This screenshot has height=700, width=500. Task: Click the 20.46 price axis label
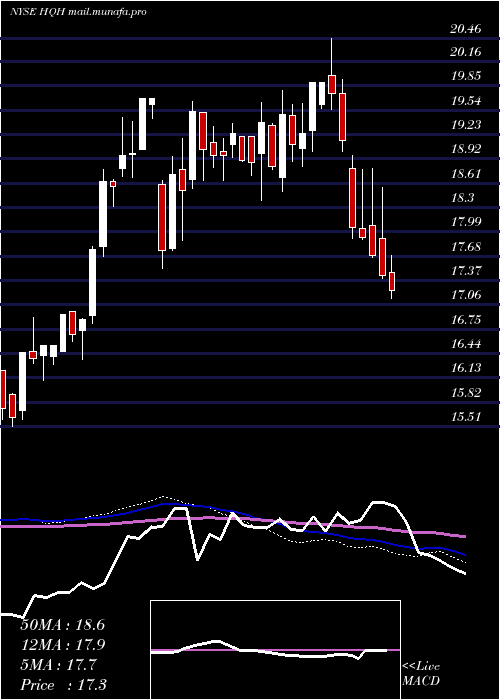466,29
